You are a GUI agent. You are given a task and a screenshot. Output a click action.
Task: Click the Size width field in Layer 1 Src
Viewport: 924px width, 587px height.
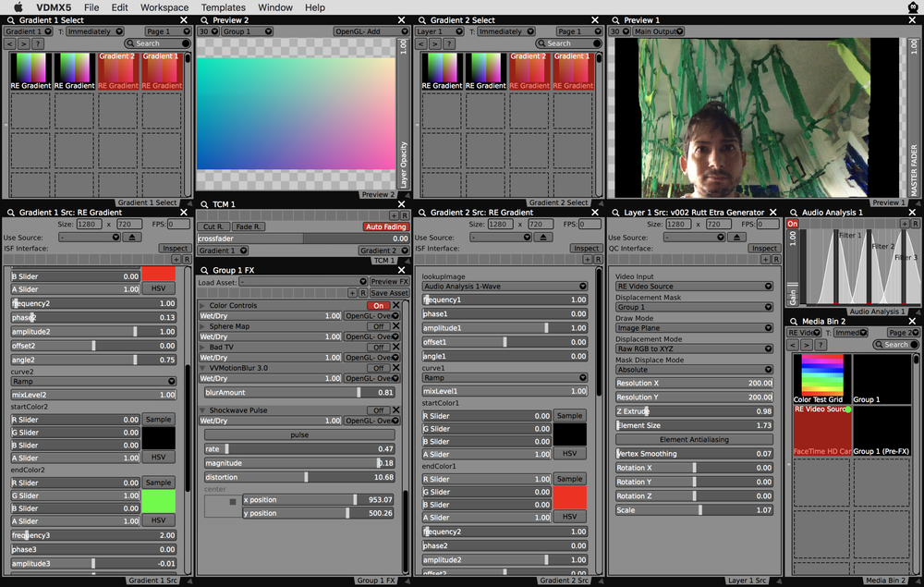pyautogui.click(x=678, y=224)
